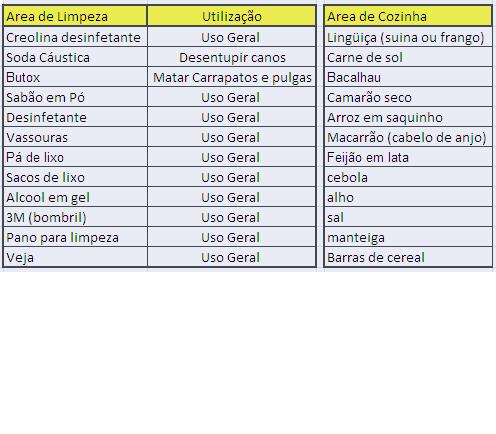Viewport: 496px width, 434px height.
Task: Select the 'Feijão em lata' cell
Action: (408, 157)
